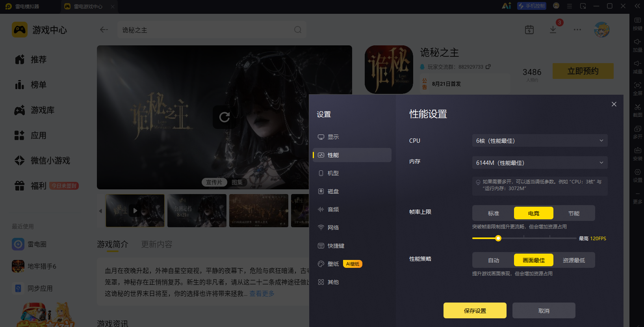
Task: Open the 游戏库 gamepad icon
Action: [x=20, y=110]
